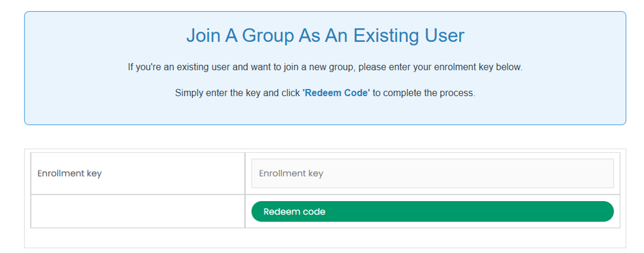This screenshot has height=253, width=644.
Task: Click the word "As" in the heading
Action: point(308,36)
